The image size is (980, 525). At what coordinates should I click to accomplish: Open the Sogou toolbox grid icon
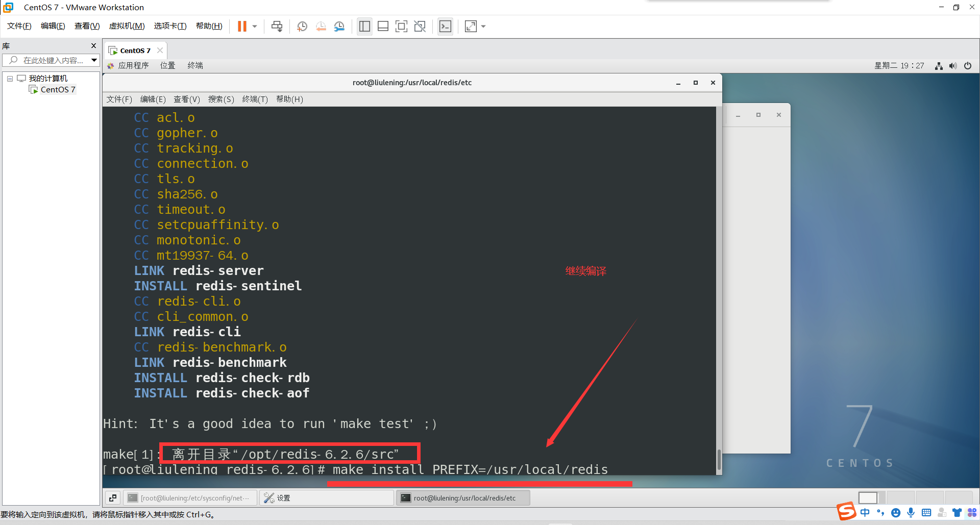[x=972, y=512]
